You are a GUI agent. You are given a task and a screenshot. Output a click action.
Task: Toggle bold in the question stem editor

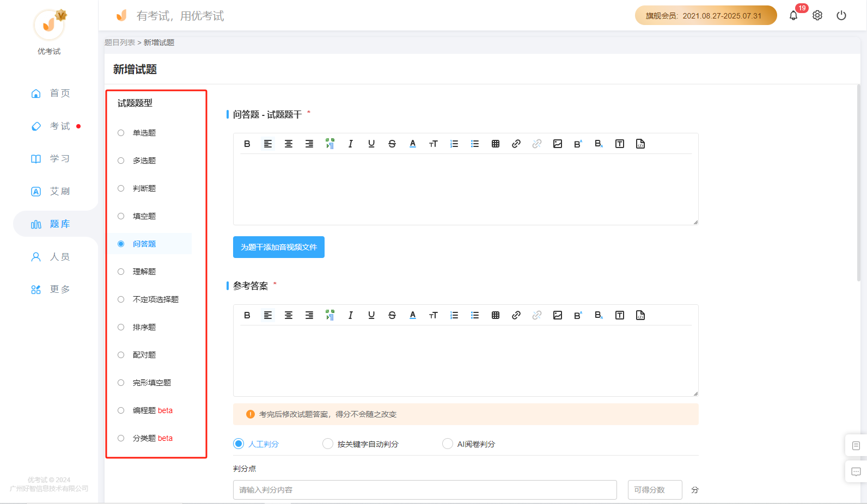[x=247, y=144]
